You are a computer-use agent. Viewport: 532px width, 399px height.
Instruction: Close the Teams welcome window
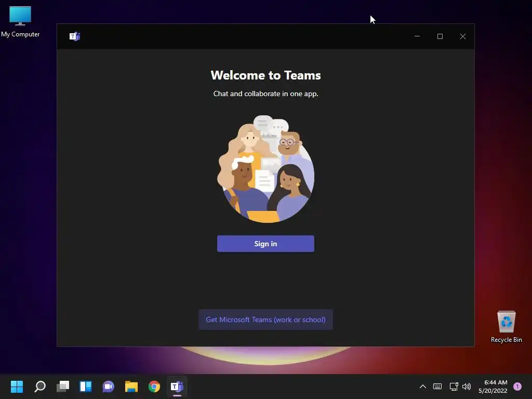point(463,36)
